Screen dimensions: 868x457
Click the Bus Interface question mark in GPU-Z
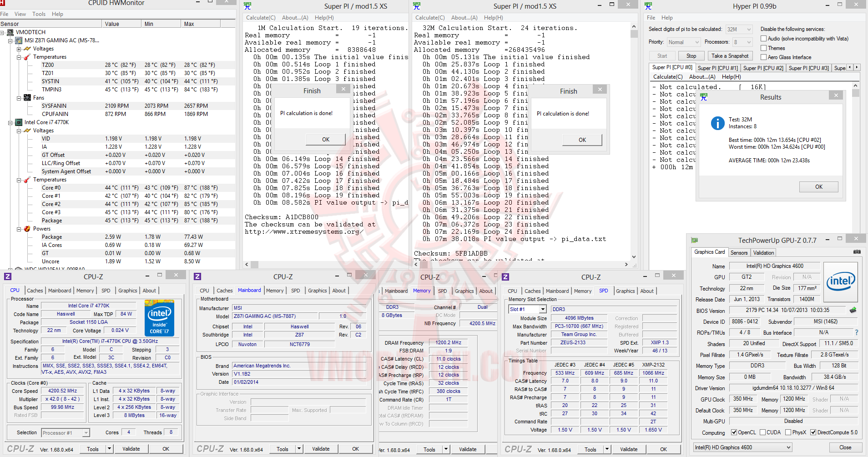[x=857, y=332]
